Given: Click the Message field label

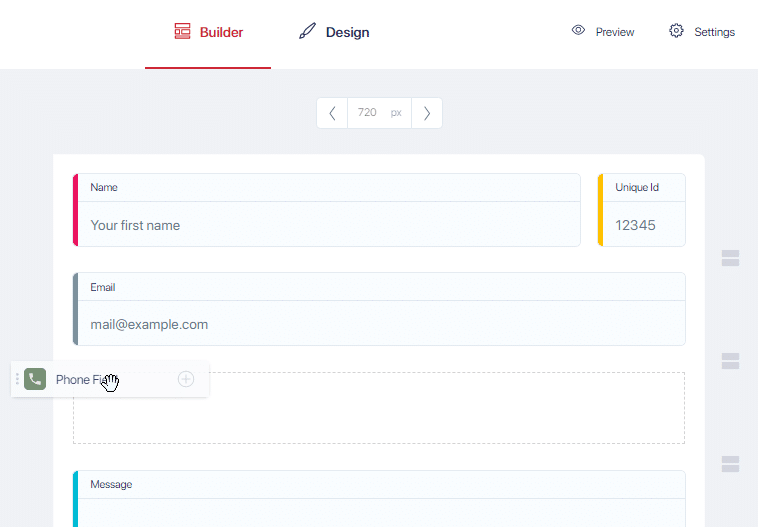Looking at the screenshot, I should pos(111,484).
